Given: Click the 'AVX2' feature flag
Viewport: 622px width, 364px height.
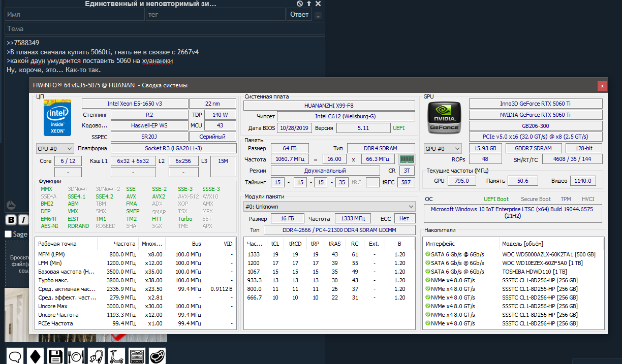Looking at the screenshot, I should tap(159, 196).
